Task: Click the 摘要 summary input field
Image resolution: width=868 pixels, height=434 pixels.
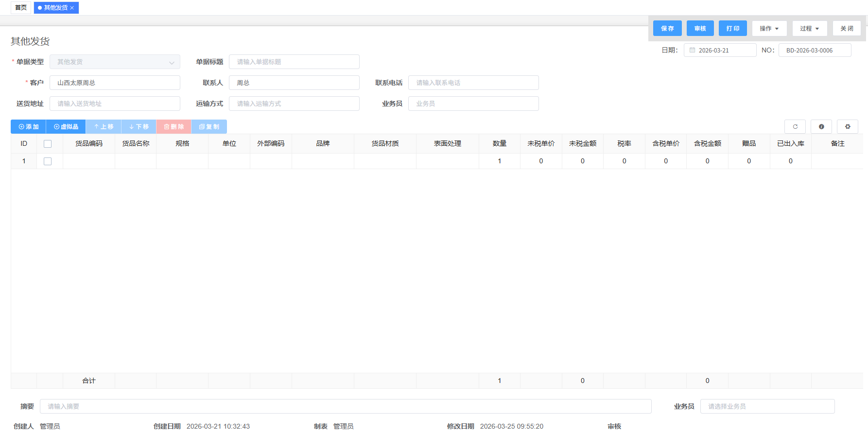Action: click(345, 406)
